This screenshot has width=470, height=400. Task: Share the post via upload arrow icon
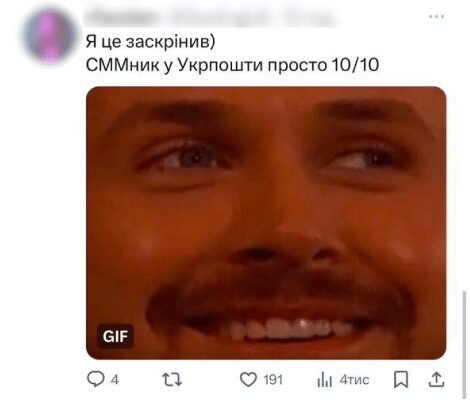tap(436, 380)
